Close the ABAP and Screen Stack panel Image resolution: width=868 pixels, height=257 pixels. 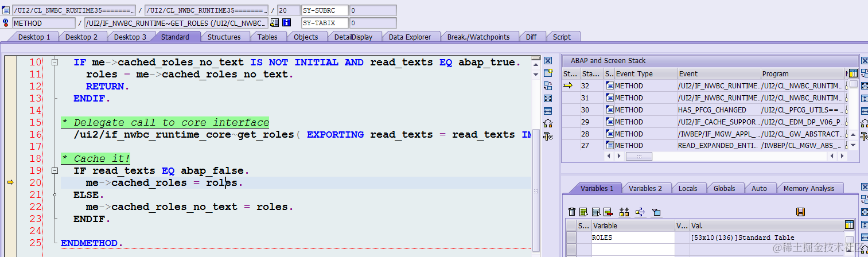[865, 60]
